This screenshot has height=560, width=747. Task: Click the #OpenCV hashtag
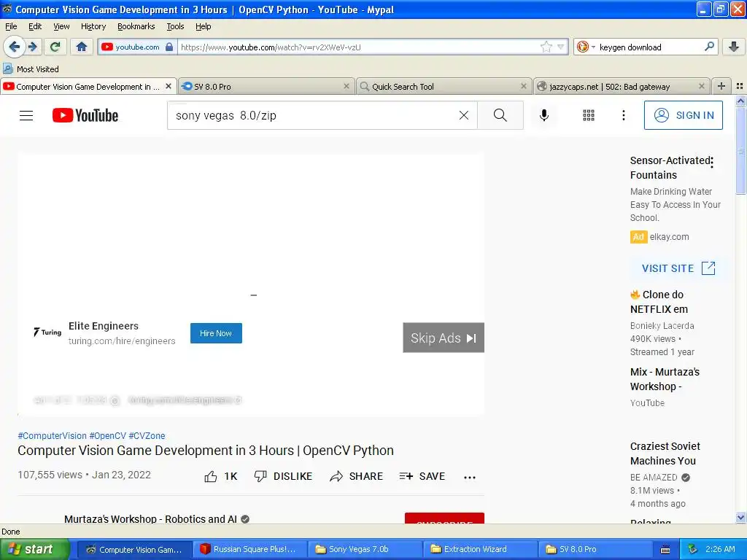(x=108, y=436)
